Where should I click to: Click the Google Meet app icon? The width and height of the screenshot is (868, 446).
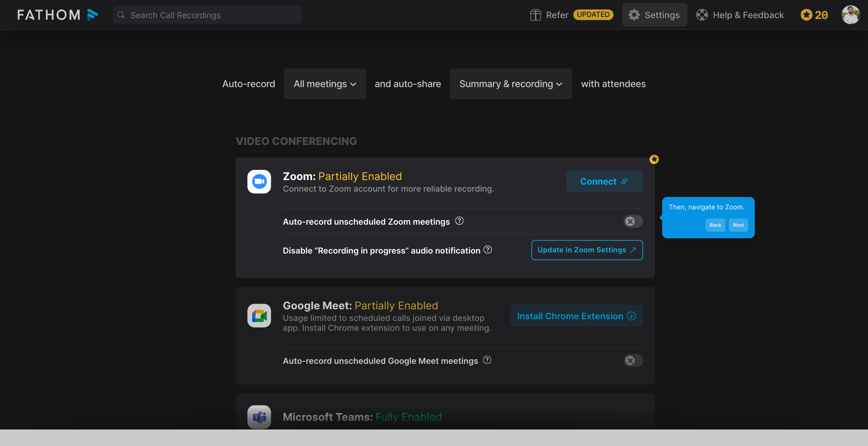click(259, 316)
